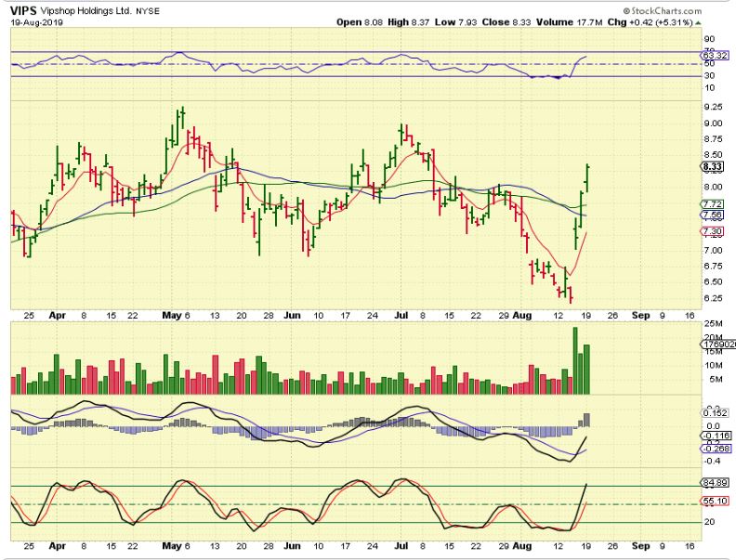The height and width of the screenshot is (560, 736).
Task: Click the current volume label 1769020
Action: tap(718, 345)
